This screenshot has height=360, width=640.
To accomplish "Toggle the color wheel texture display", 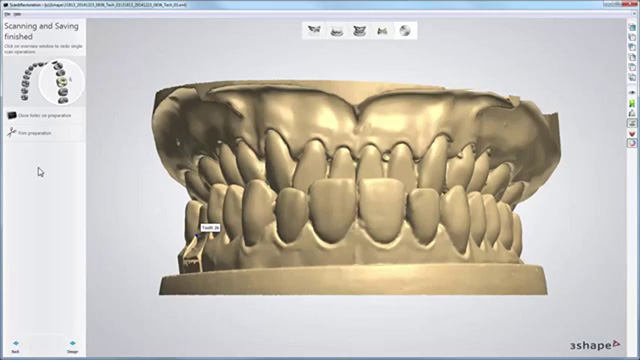I will [x=632, y=143].
